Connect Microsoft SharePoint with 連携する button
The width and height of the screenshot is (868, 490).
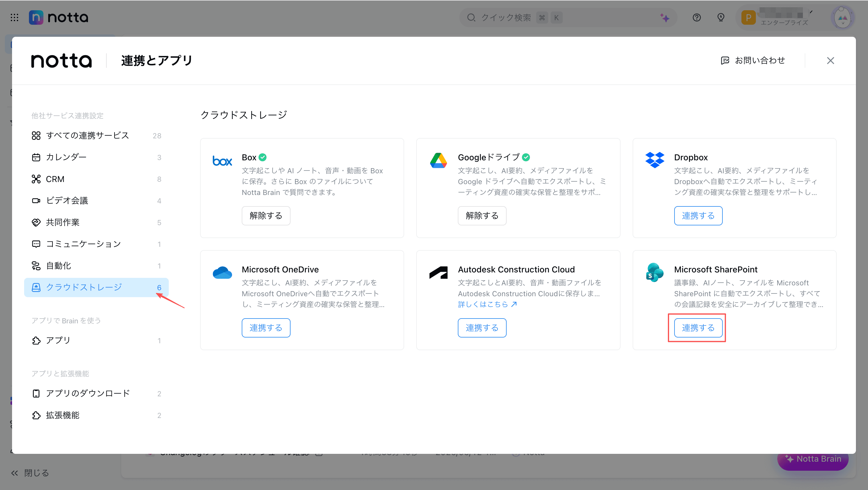point(698,328)
